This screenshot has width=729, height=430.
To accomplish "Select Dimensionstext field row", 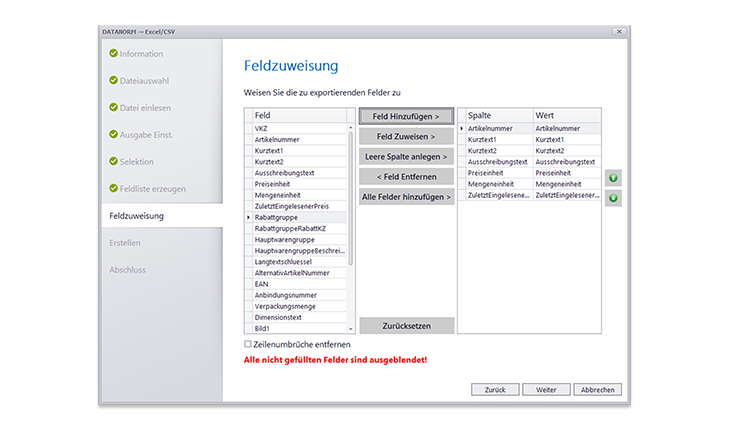I will [299, 318].
